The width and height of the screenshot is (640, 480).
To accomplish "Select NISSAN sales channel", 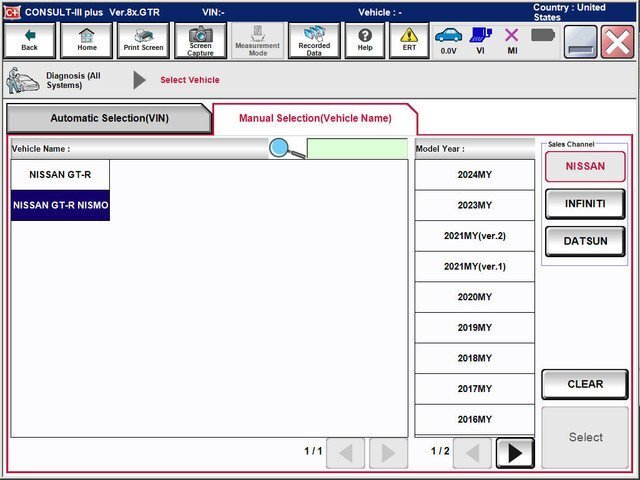I will pyautogui.click(x=585, y=166).
